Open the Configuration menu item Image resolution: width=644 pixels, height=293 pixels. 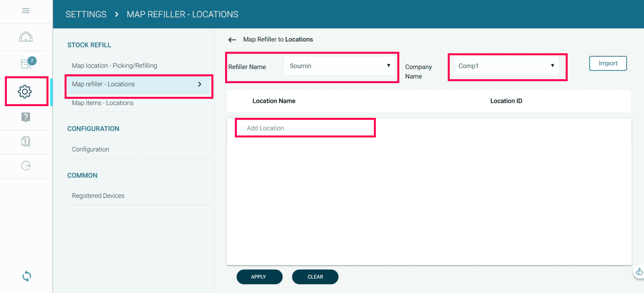coord(91,149)
